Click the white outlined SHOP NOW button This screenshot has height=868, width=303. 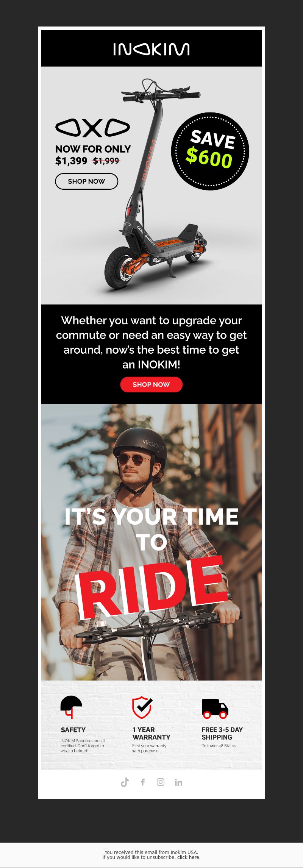pos(87,181)
